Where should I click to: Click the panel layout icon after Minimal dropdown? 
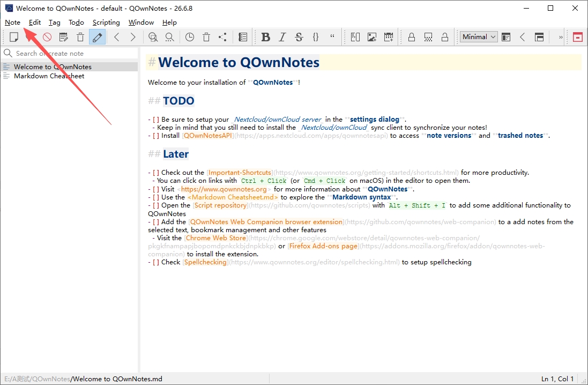[506, 37]
